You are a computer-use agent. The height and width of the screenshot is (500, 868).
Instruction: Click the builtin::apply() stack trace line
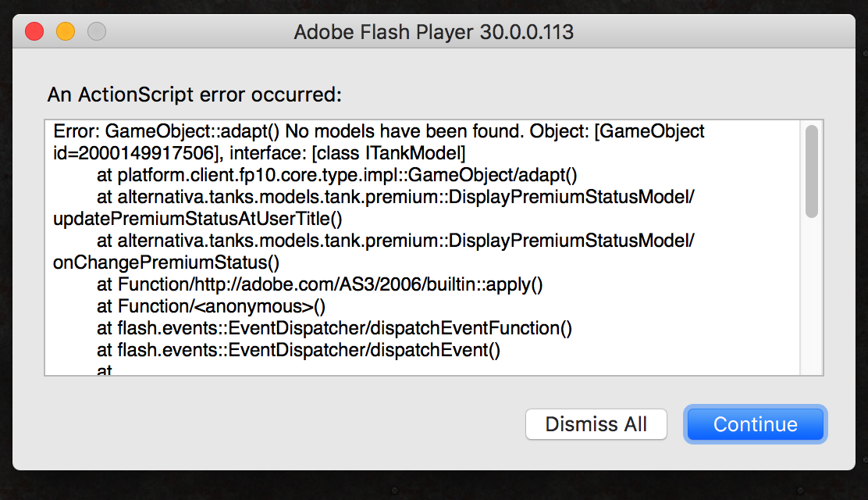coord(330,284)
